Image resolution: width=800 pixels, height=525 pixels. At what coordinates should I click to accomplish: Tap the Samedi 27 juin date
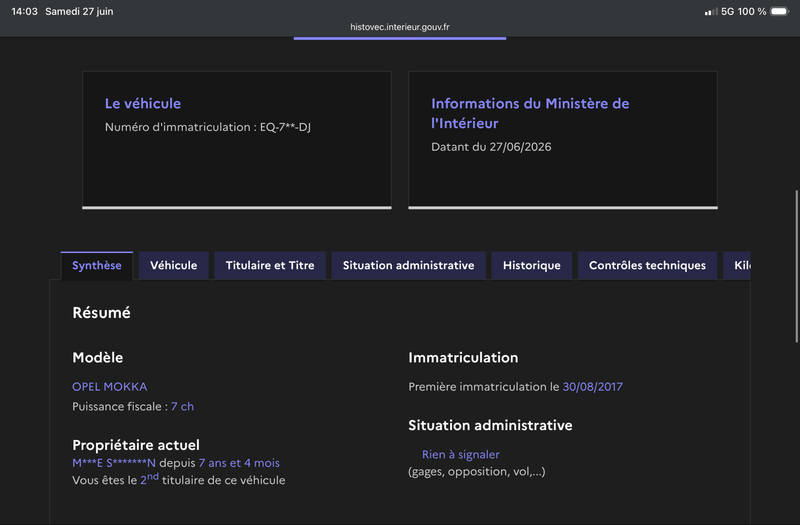[79, 11]
